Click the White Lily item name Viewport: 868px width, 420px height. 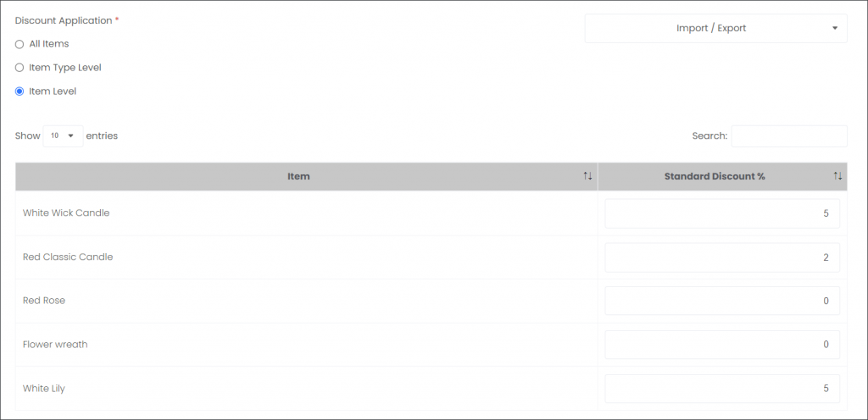tap(44, 389)
